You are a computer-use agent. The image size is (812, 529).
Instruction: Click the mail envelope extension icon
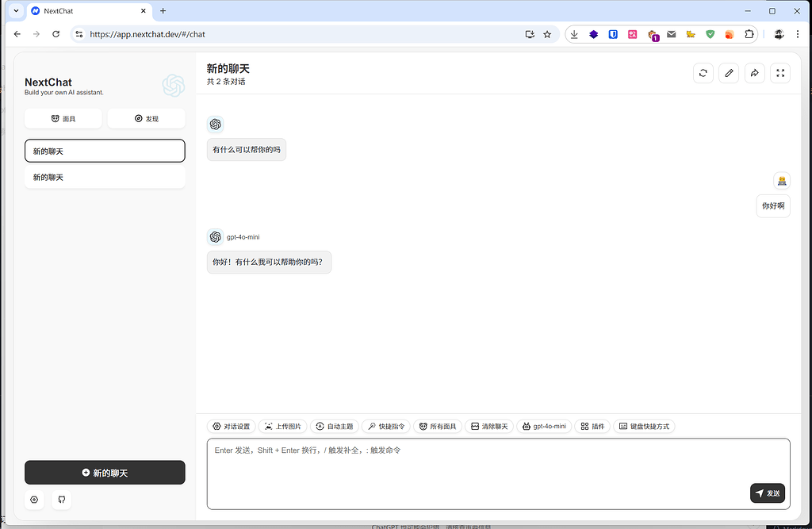point(671,34)
